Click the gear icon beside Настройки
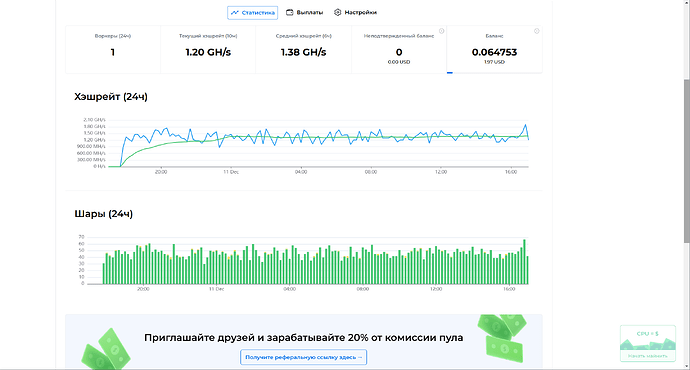Image resolution: width=690 pixels, height=370 pixels. [338, 12]
